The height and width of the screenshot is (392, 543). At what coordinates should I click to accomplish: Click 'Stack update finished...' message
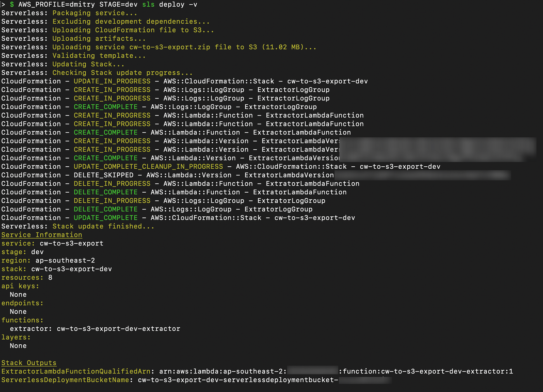103,226
